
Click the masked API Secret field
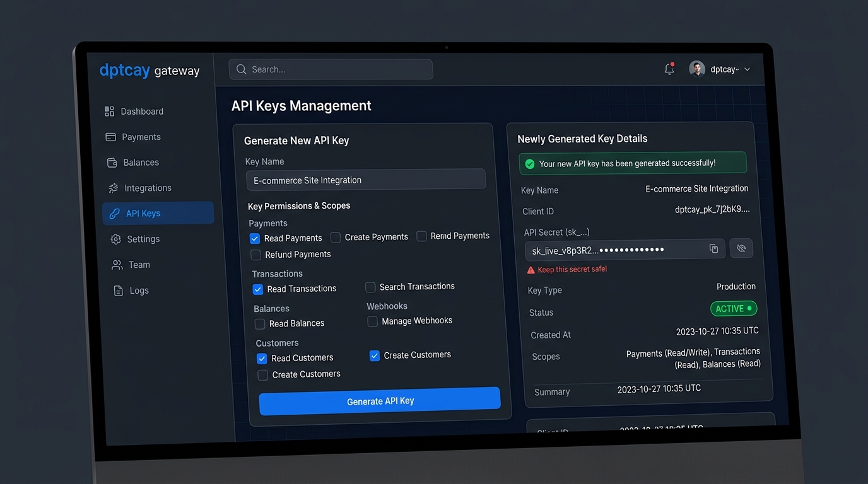click(625, 250)
